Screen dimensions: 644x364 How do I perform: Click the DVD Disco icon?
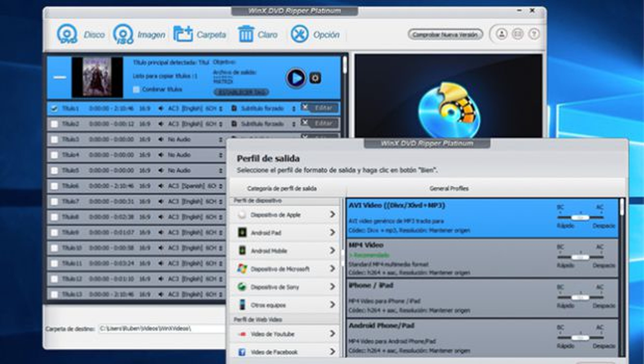[x=67, y=34]
